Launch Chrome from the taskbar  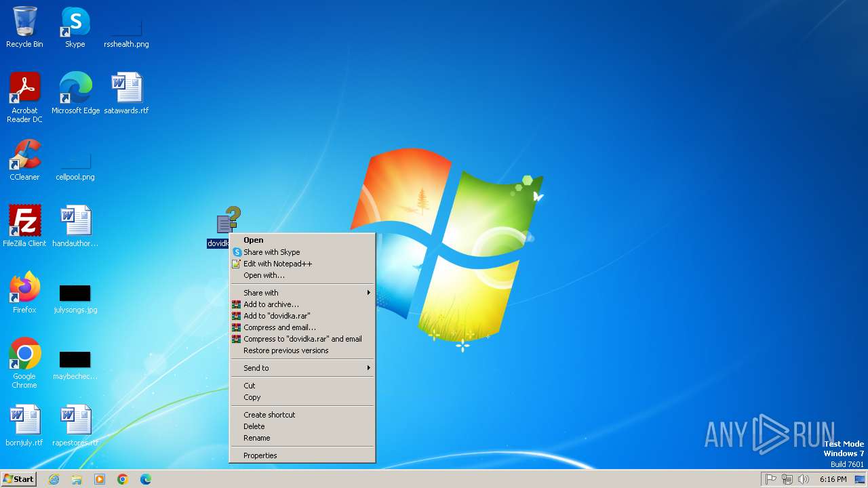pos(123,479)
